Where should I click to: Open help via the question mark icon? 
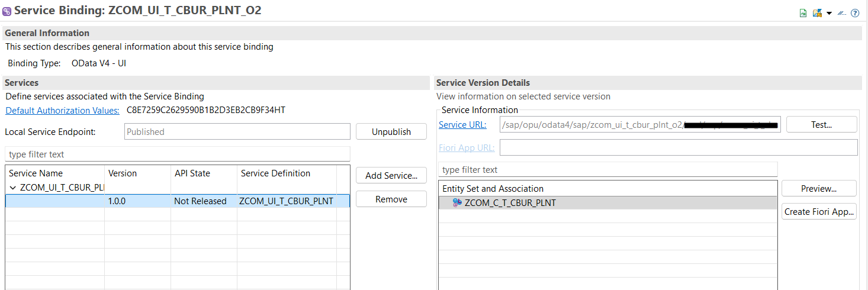pyautogui.click(x=855, y=13)
